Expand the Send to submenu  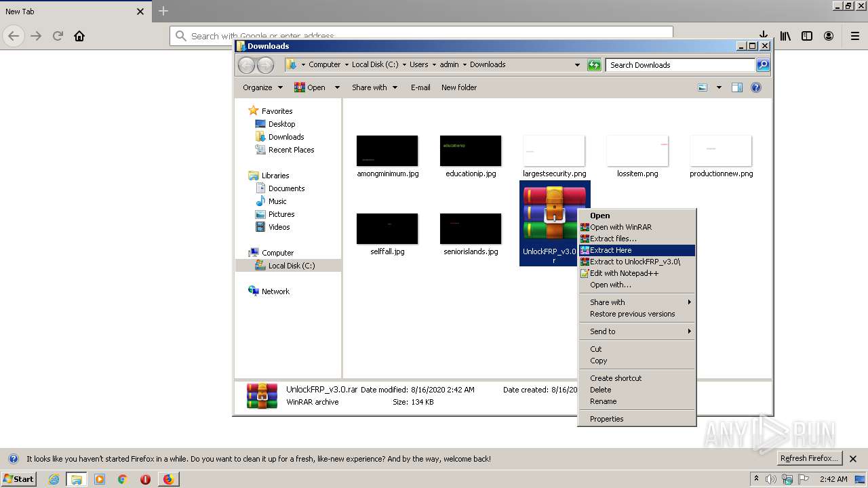(636, 331)
